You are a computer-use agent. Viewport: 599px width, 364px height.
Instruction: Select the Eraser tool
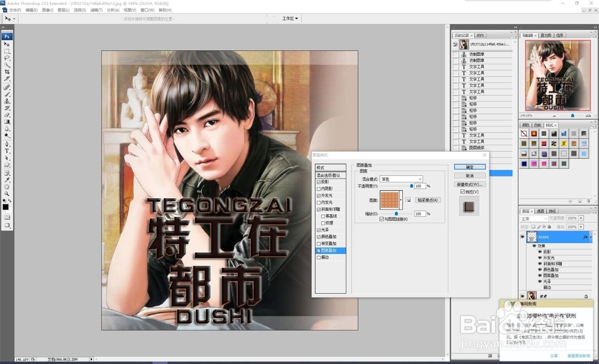[x=7, y=115]
